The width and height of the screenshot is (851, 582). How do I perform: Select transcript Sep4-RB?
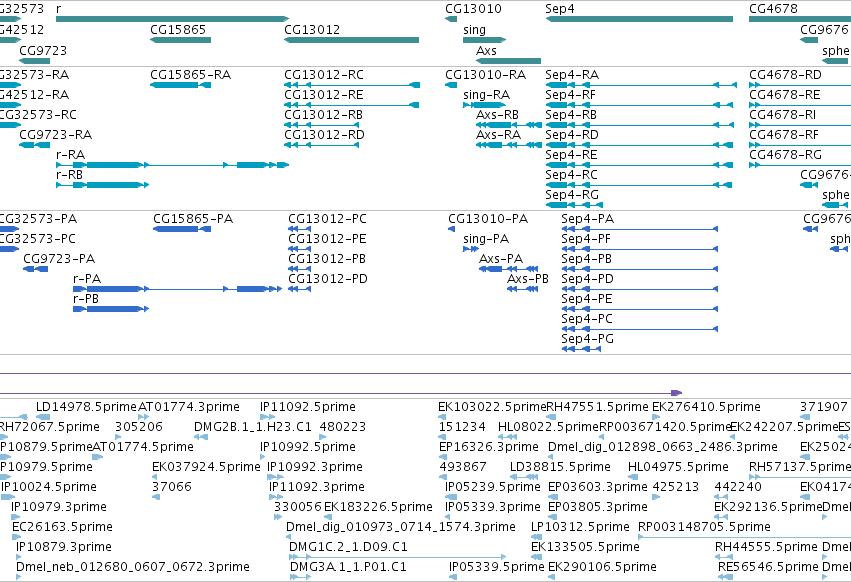pyautogui.click(x=639, y=125)
